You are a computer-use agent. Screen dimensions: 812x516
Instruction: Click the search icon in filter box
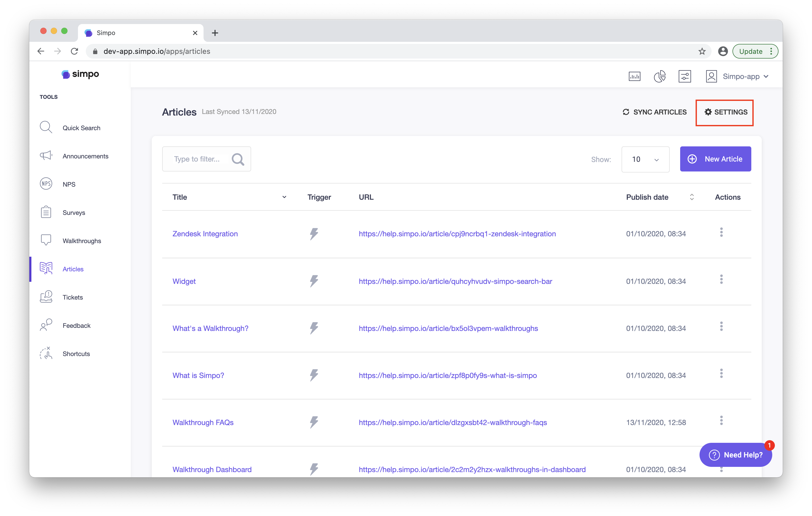pos(238,159)
